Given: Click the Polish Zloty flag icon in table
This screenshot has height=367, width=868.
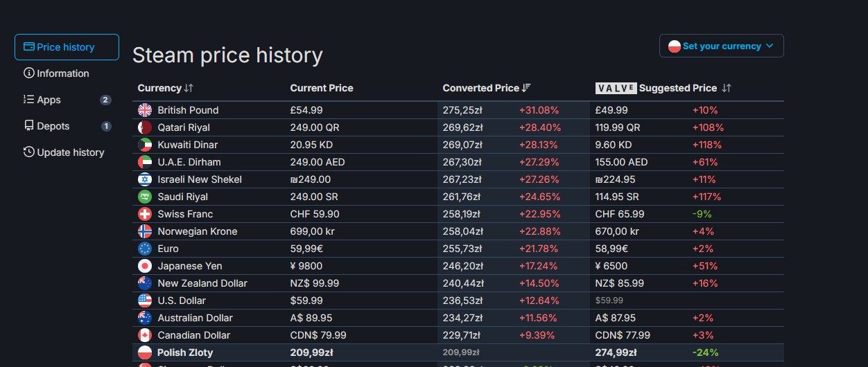Looking at the screenshot, I should tap(145, 352).
